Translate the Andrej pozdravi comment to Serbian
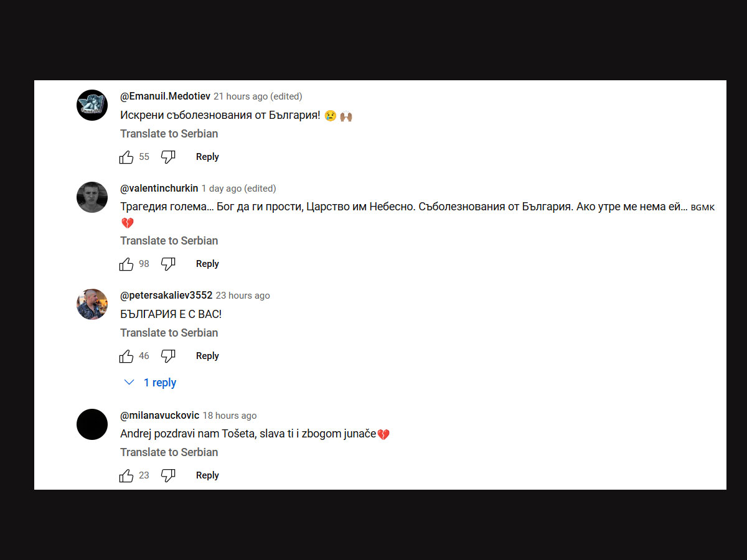 169,452
